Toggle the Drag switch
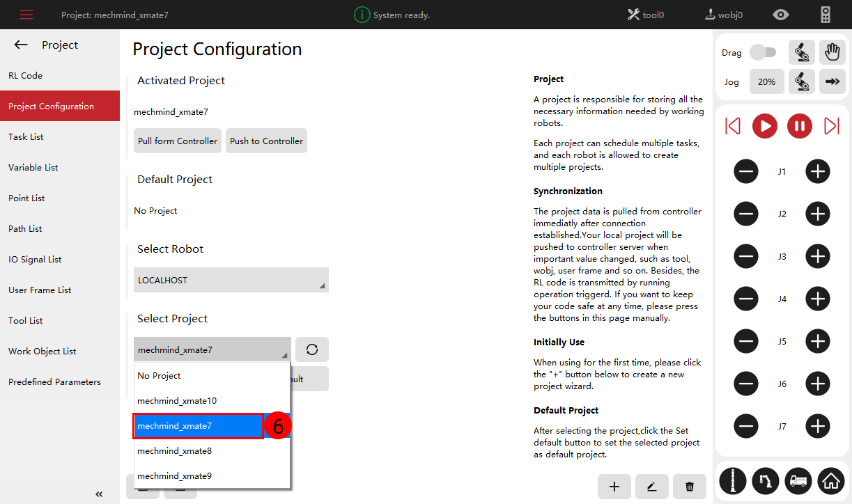This screenshot has width=852, height=504. [762, 52]
